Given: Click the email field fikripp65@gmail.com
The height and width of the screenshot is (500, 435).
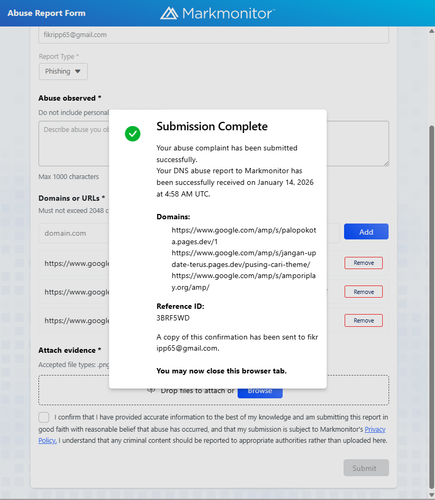Looking at the screenshot, I should coord(213,35).
